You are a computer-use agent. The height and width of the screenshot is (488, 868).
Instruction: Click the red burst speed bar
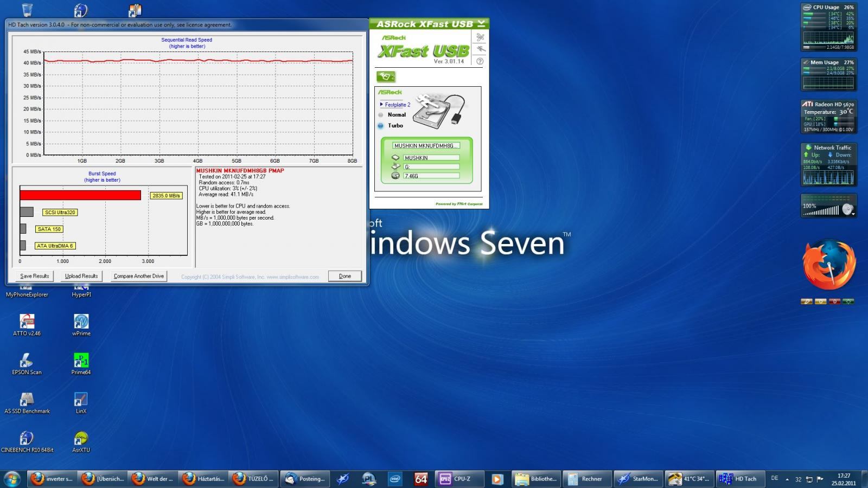tap(80, 195)
